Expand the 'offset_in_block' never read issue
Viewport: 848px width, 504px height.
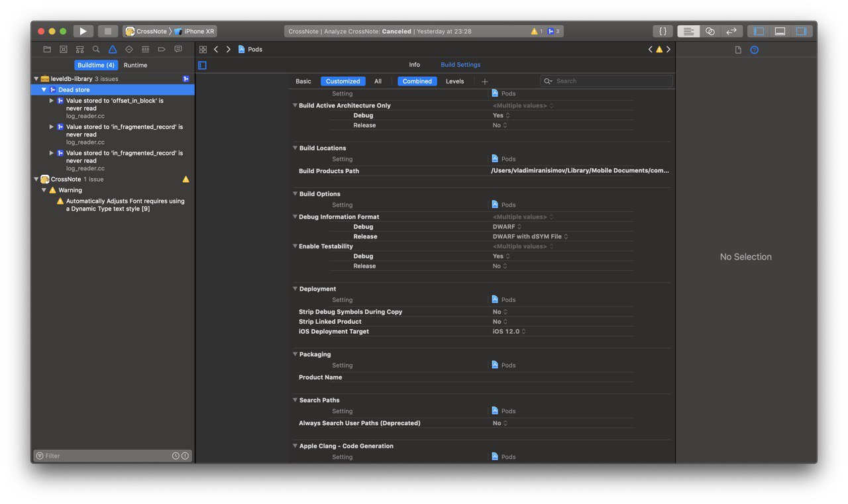click(52, 101)
